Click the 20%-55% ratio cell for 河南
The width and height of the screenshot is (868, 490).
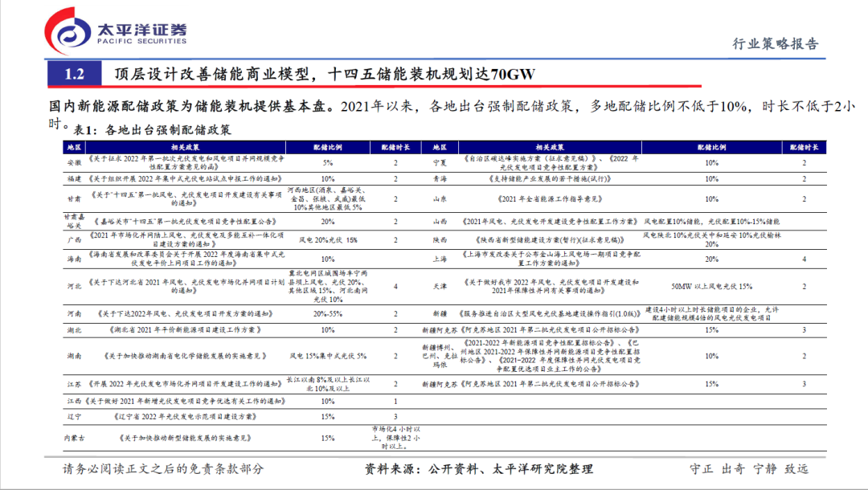327,313
